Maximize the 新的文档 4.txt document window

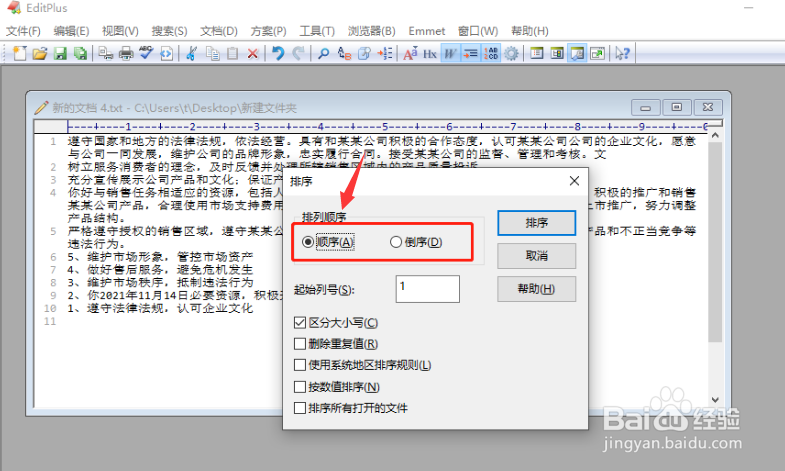[676, 107]
